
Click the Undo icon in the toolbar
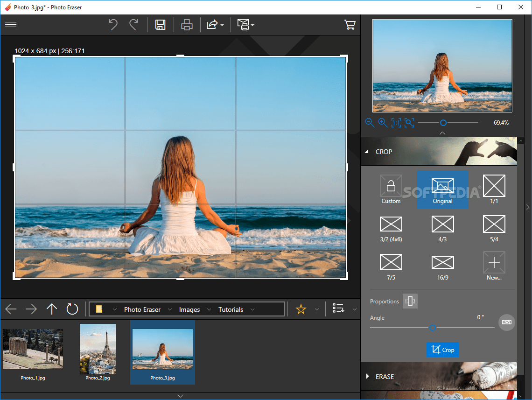[x=113, y=25]
